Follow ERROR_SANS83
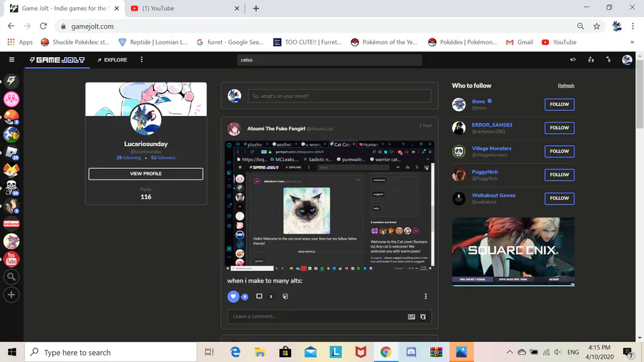Viewport: 644px width, 362px height. coord(560,127)
